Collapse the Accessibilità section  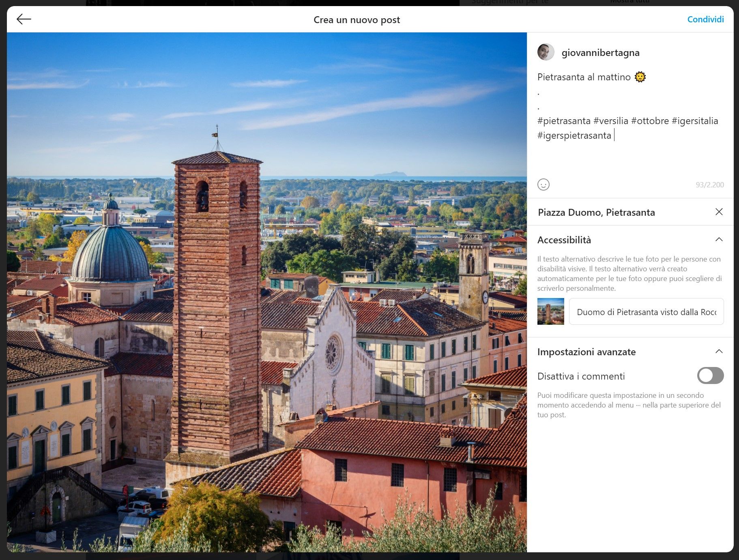click(719, 240)
